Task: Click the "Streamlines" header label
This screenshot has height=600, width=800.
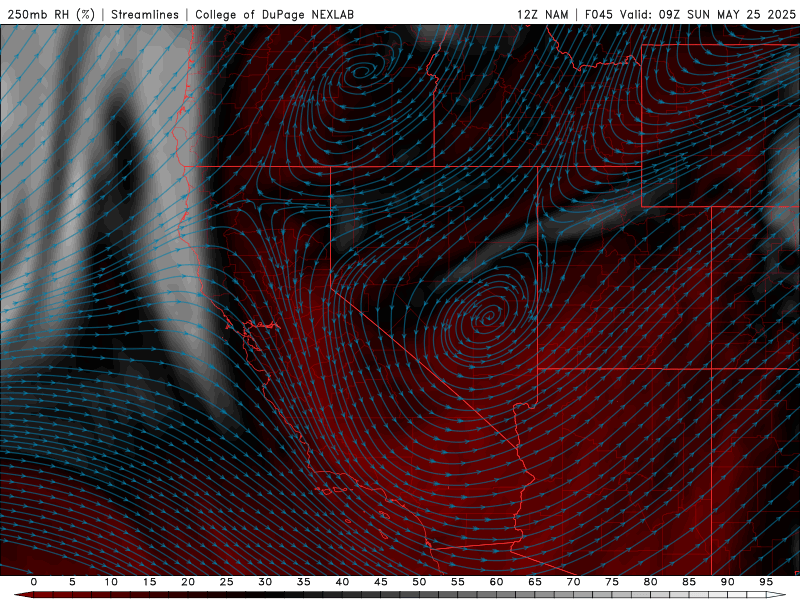Action: (145, 14)
